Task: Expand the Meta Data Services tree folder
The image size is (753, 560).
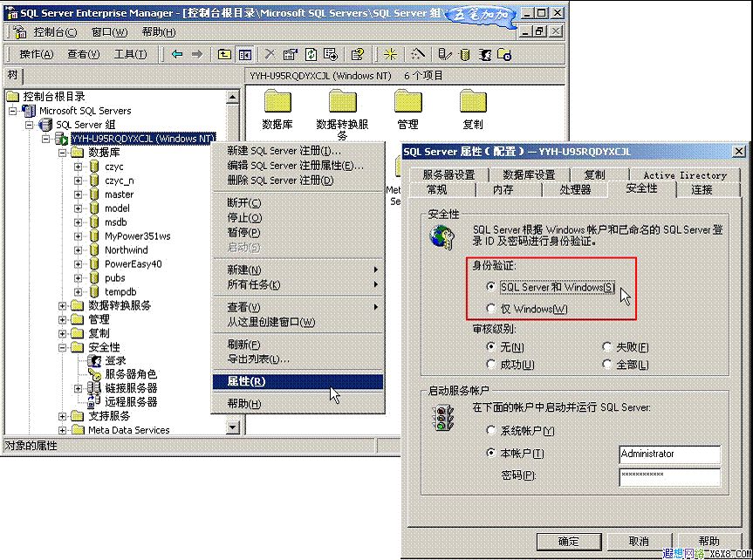Action: pyautogui.click(x=62, y=430)
